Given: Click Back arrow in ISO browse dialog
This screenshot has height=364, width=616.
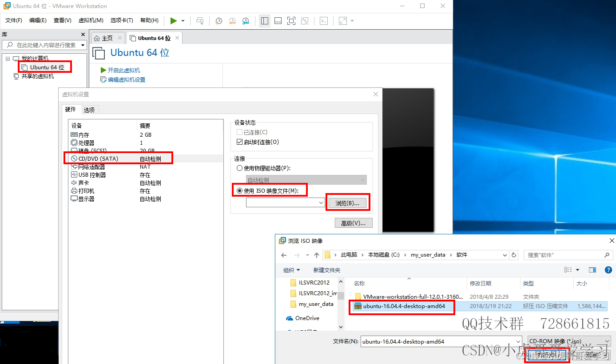Looking at the screenshot, I should 284,255.
